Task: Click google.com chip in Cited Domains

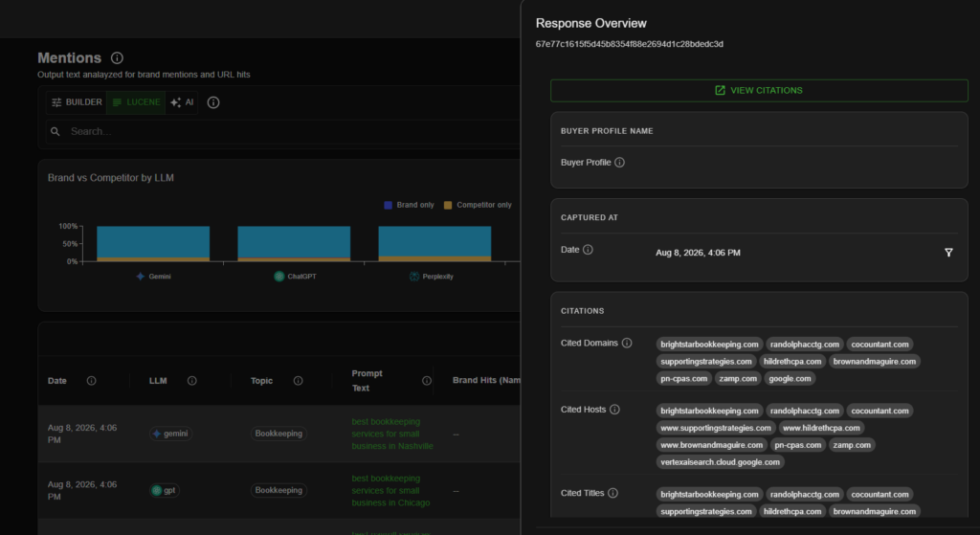Action: [790, 378]
